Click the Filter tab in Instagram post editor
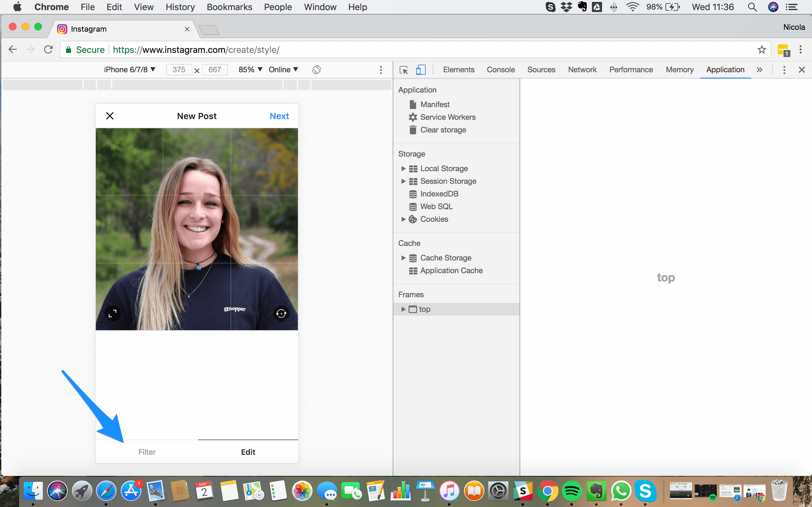 (147, 452)
